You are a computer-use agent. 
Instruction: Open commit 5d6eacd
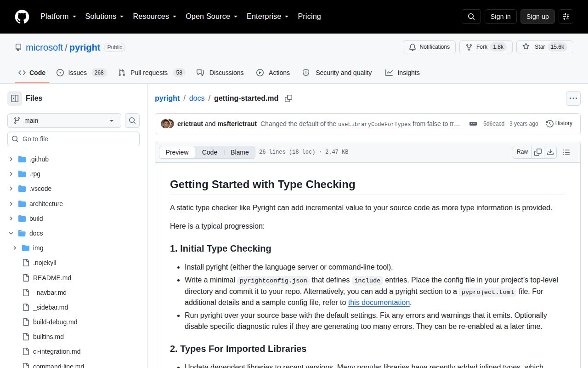[494, 124]
